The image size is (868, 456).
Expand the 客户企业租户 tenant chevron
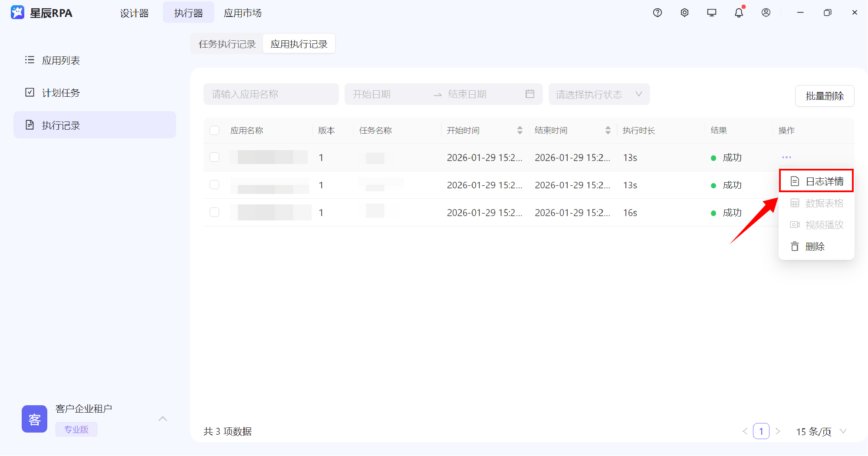tap(163, 419)
